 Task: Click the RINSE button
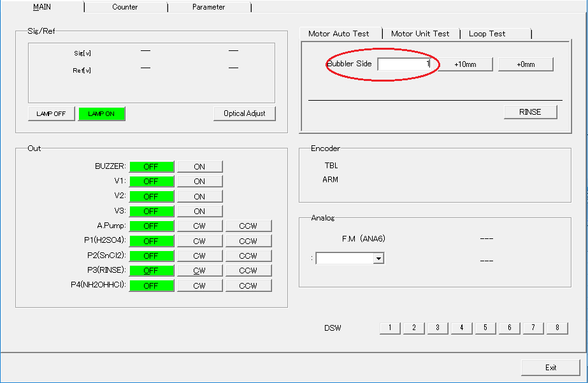(x=530, y=112)
